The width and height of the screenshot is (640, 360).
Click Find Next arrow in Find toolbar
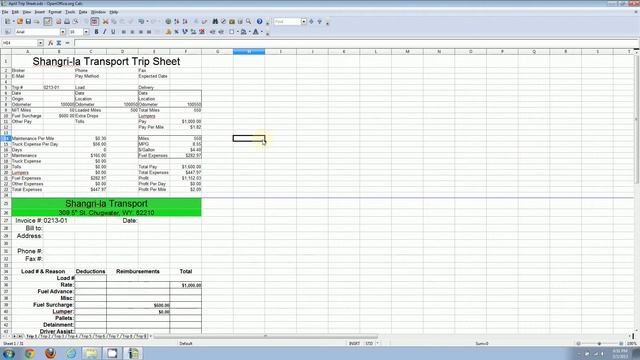click(311, 21)
